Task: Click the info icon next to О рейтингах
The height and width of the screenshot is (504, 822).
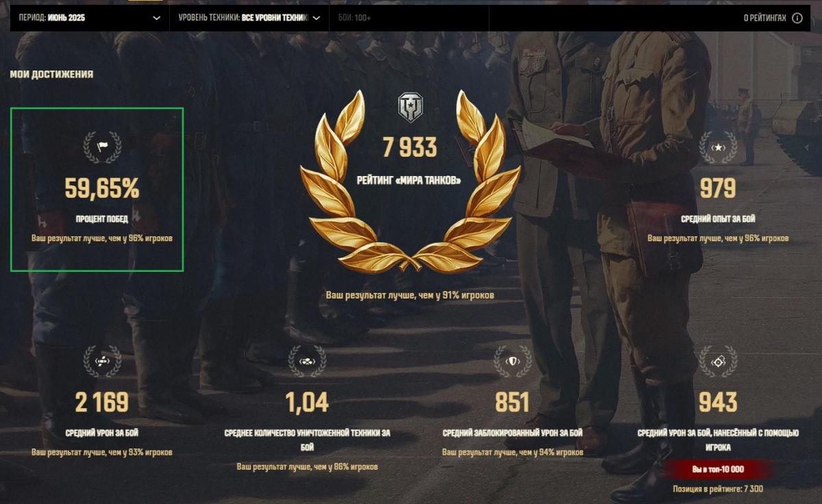Action: [797, 18]
